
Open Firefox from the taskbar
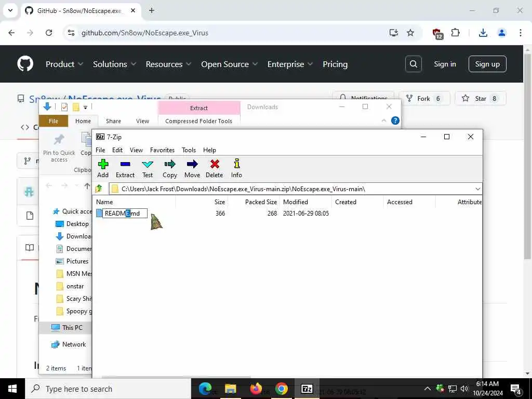pos(256,389)
